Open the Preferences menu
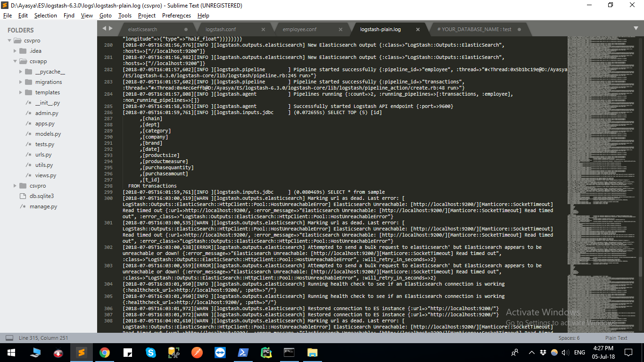The width and height of the screenshot is (644, 362). click(176, 16)
